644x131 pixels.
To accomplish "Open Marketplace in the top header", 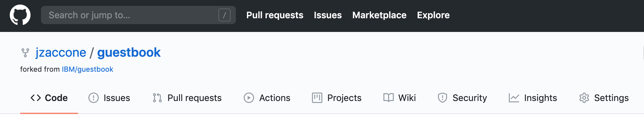I will point(379,15).
